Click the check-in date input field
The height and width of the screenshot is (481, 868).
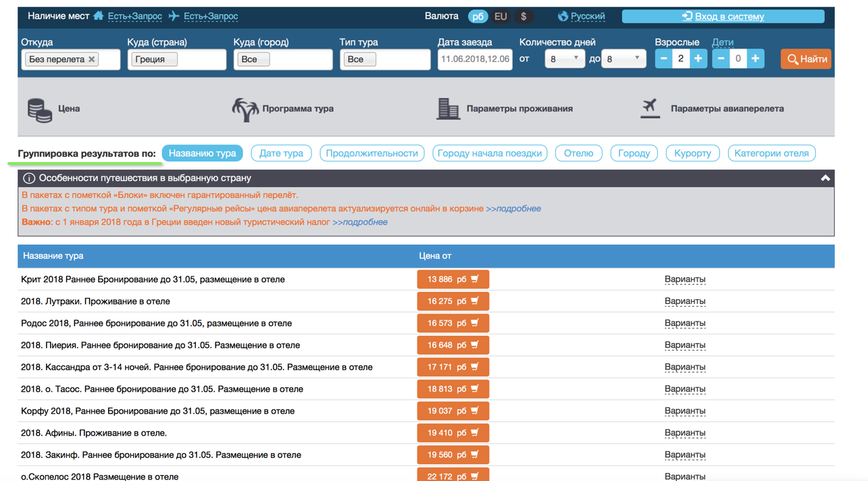click(475, 59)
